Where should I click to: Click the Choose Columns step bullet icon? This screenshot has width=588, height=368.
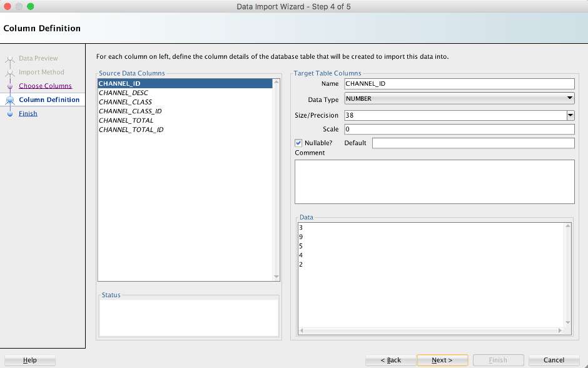10,86
